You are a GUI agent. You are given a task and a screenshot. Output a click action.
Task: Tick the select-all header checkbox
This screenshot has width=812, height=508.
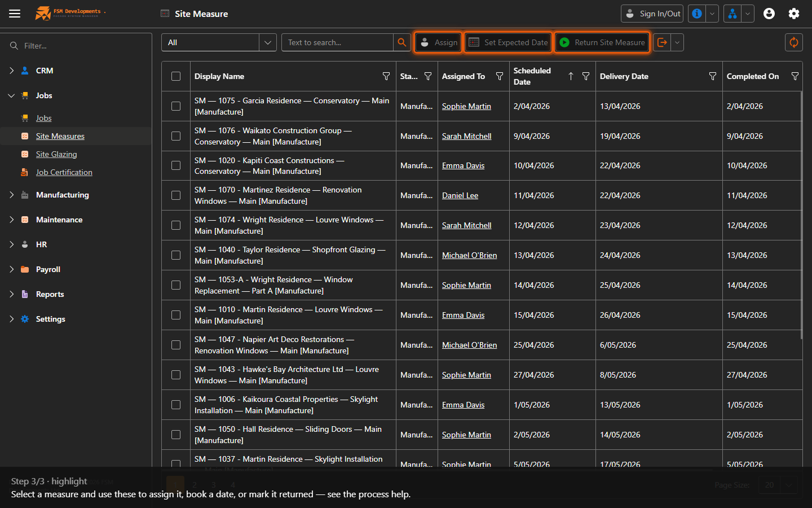pos(176,76)
